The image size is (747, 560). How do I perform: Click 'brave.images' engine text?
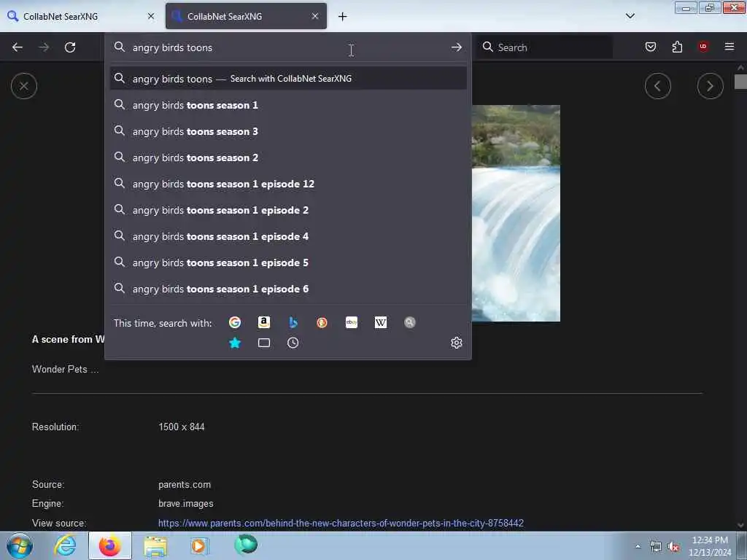186,503
